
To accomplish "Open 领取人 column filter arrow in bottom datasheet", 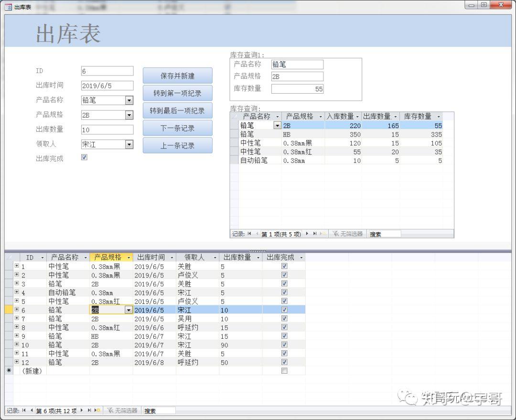I will pyautogui.click(x=215, y=258).
